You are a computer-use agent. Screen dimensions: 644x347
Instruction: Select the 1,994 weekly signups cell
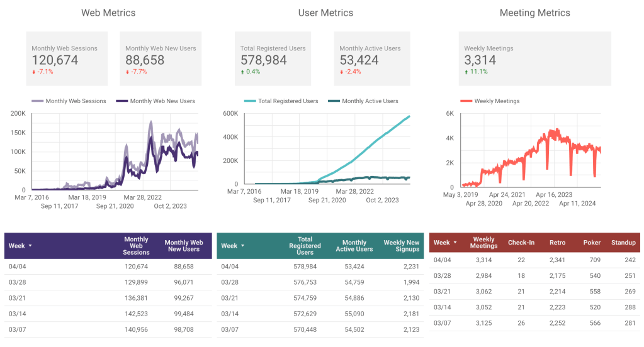tap(411, 282)
